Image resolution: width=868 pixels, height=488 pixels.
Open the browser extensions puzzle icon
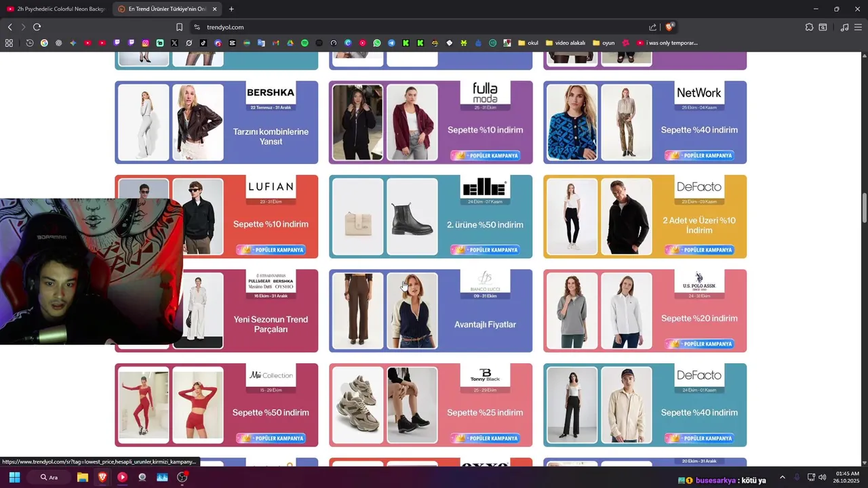point(809,27)
